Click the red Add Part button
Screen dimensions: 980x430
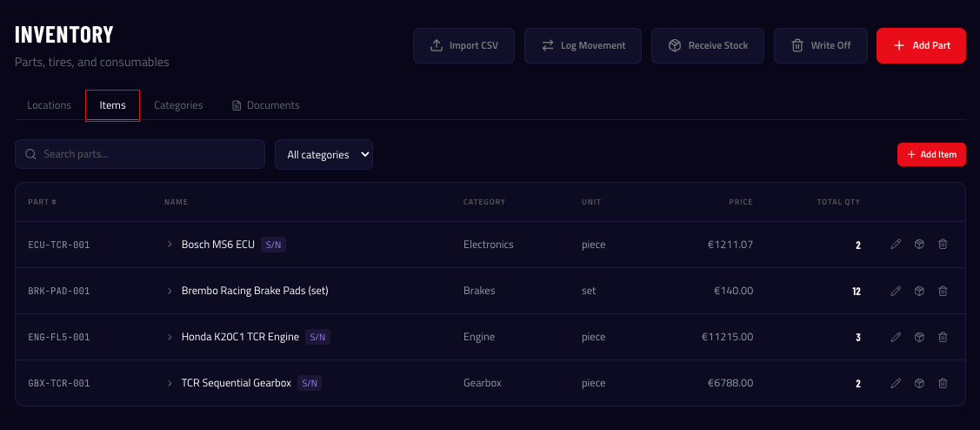pyautogui.click(x=921, y=45)
